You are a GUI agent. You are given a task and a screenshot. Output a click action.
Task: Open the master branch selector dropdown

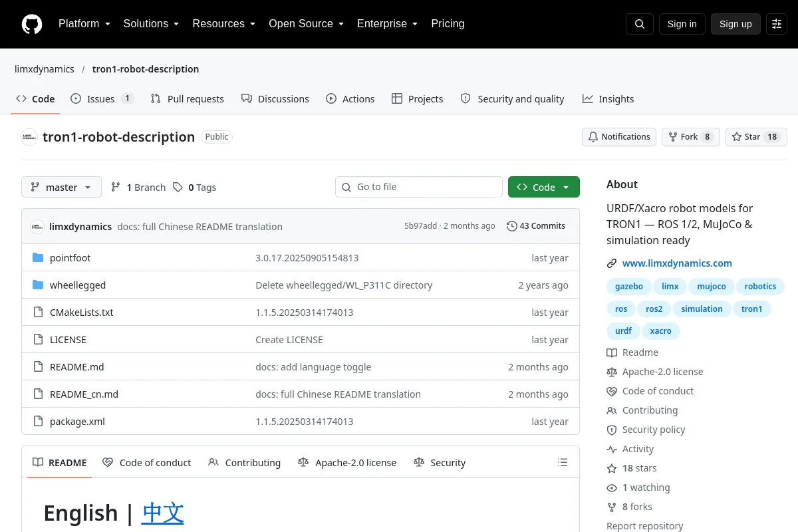coord(61,188)
